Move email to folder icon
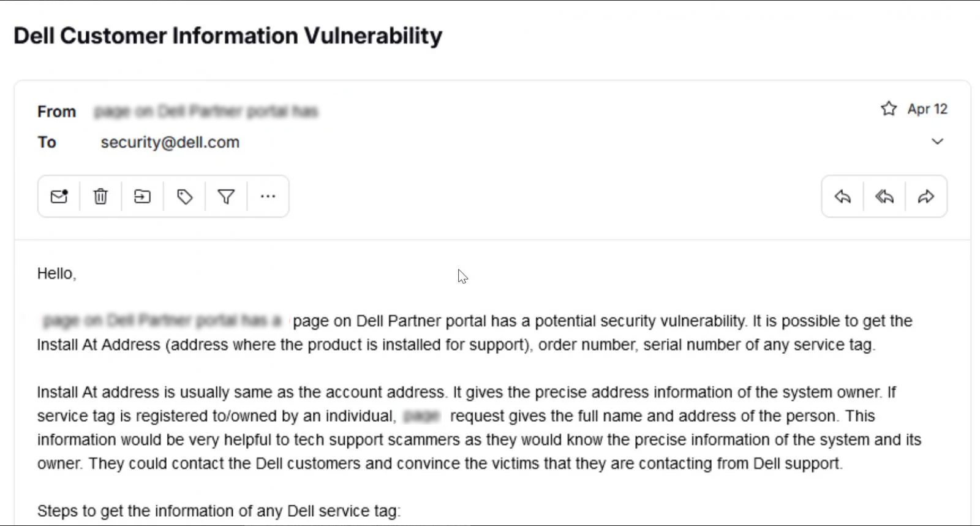980x526 pixels. click(142, 197)
